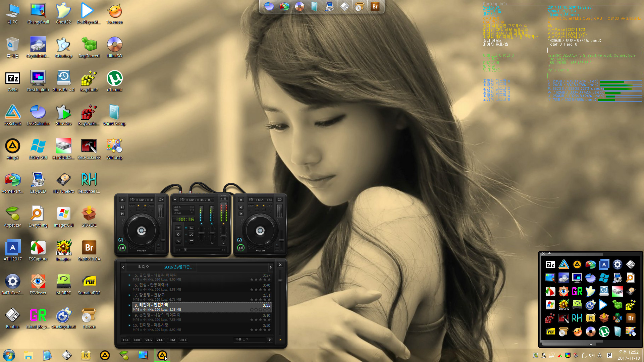644x362 pixels.
Task: Open File Explorer from the taskbar
Action: pyautogui.click(x=28, y=355)
